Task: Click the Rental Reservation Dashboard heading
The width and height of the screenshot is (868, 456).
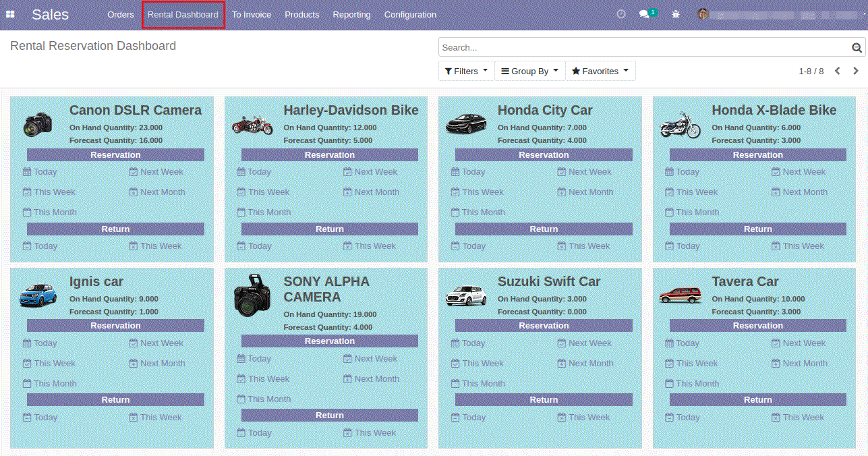Action: point(93,46)
